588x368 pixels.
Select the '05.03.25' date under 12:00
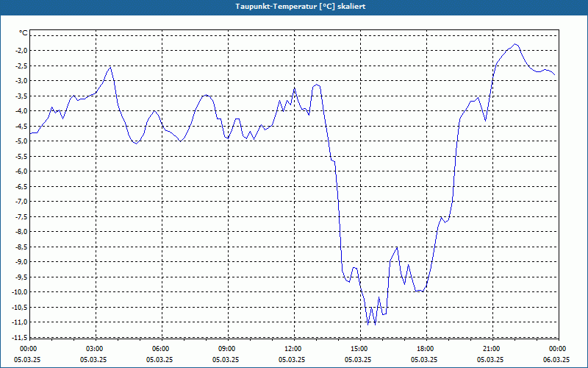pyautogui.click(x=292, y=360)
